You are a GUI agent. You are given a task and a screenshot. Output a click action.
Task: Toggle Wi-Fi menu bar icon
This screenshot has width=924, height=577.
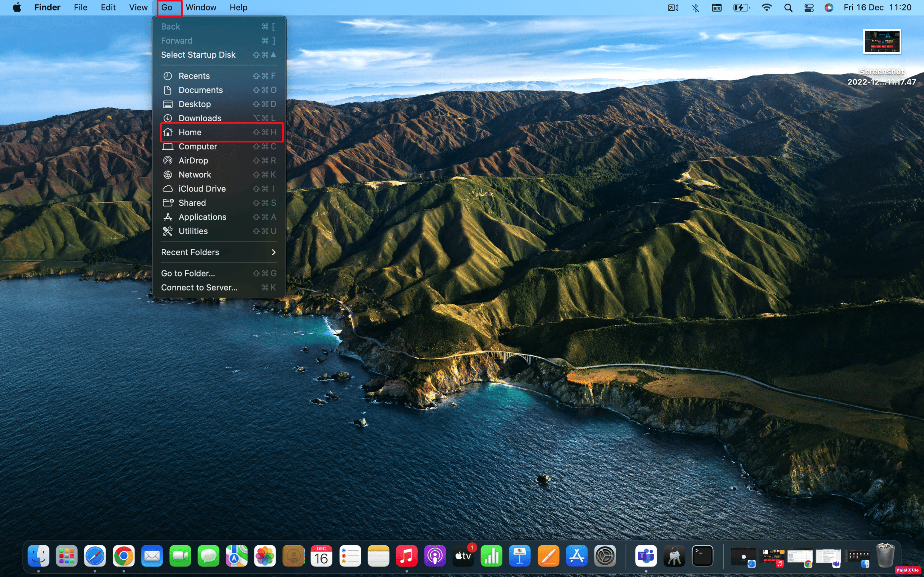[x=766, y=8]
